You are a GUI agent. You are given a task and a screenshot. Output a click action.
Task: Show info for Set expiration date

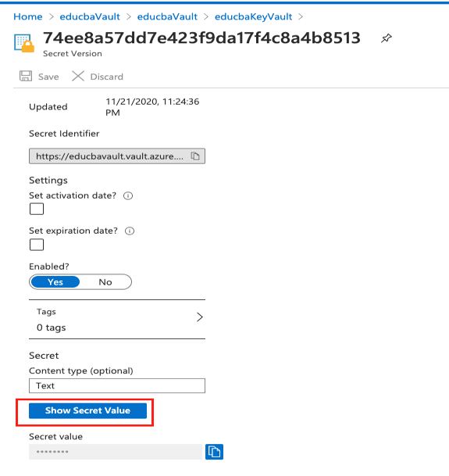tap(130, 231)
